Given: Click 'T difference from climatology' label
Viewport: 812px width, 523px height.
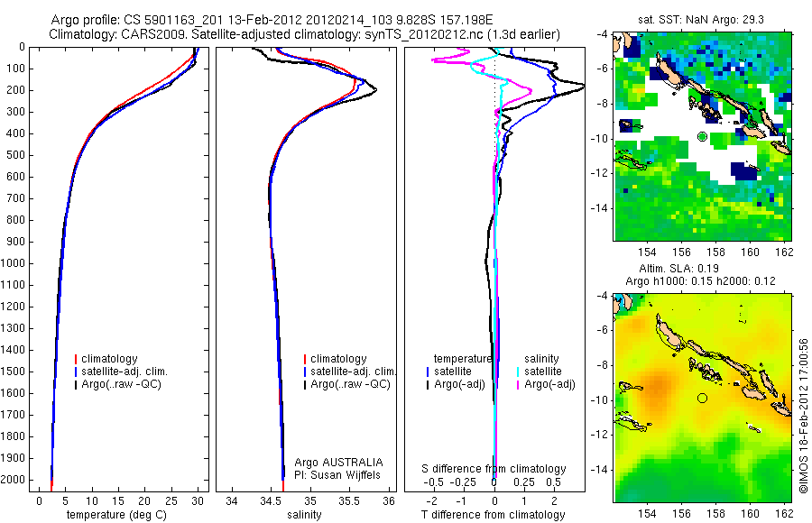Looking at the screenshot, I should (493, 515).
